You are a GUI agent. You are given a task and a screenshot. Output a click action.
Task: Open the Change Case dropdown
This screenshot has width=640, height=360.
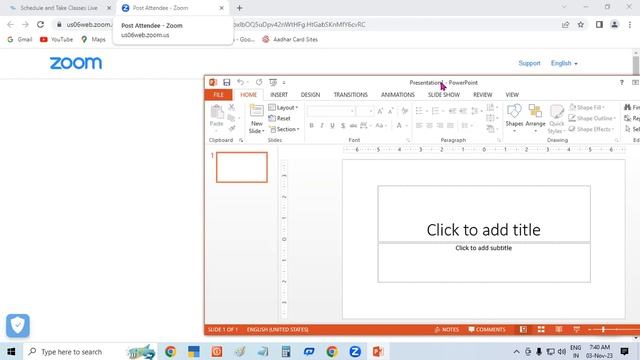pos(381,126)
